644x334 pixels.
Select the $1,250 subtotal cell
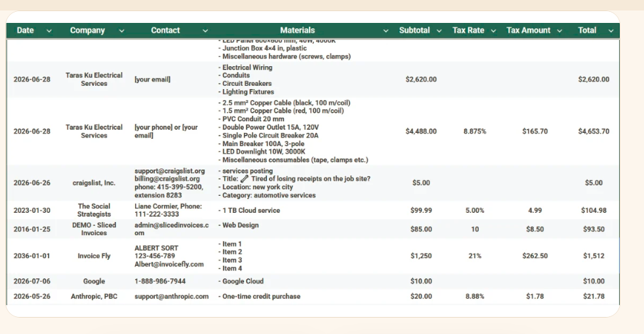click(x=421, y=256)
